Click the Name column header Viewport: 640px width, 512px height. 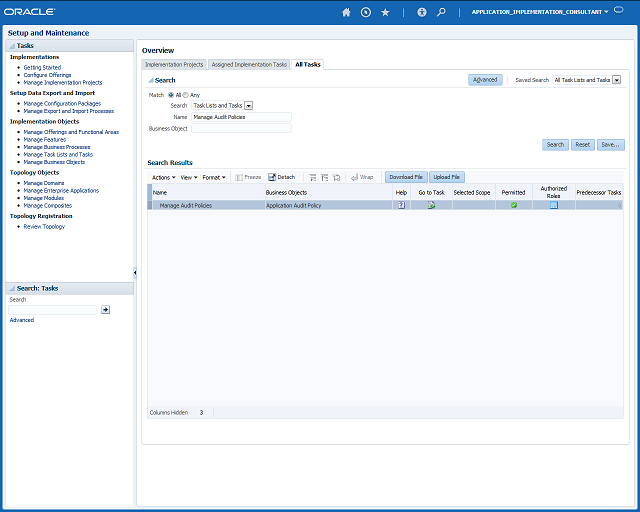click(209, 192)
